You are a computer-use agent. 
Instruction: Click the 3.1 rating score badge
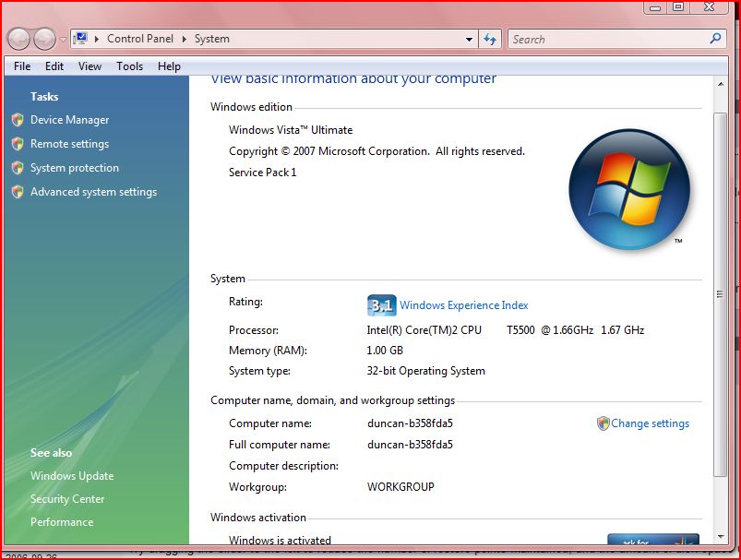pos(381,305)
